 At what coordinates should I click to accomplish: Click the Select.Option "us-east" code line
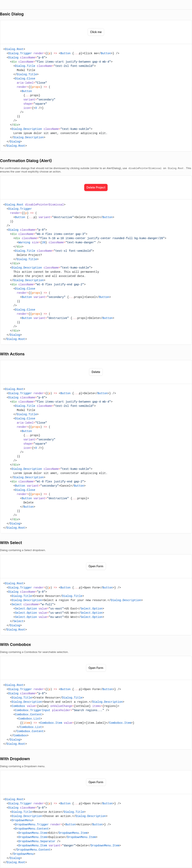pos(59,608)
